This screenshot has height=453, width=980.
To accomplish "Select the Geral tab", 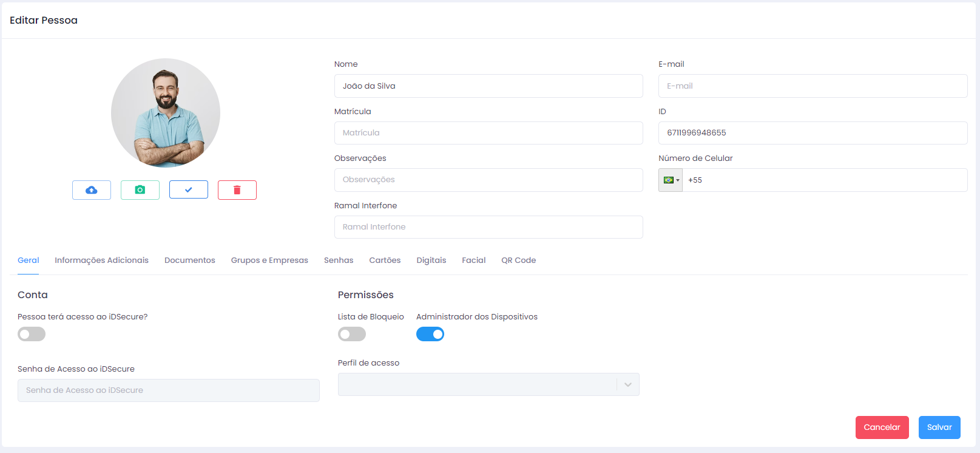I will pos(29,261).
